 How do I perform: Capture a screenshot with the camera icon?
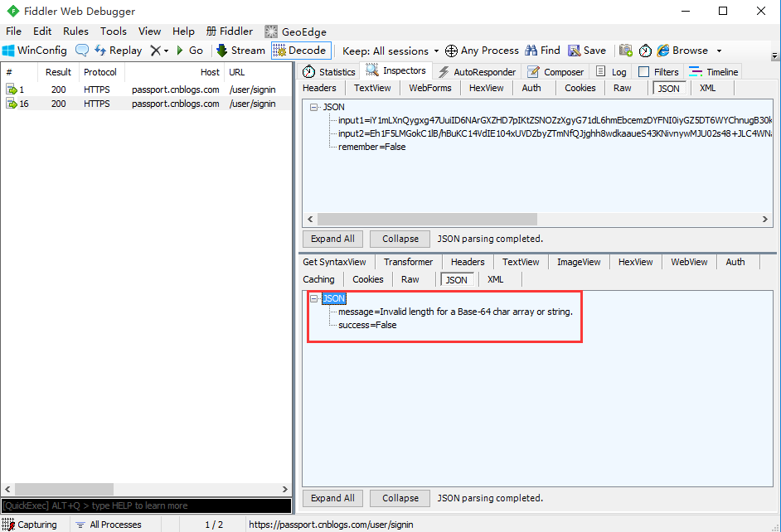(626, 50)
